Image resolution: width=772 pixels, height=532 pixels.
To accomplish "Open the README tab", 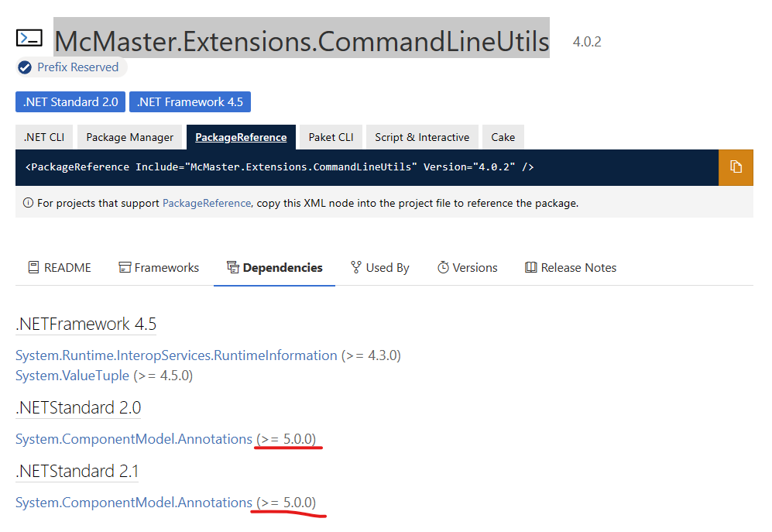I will point(60,267).
